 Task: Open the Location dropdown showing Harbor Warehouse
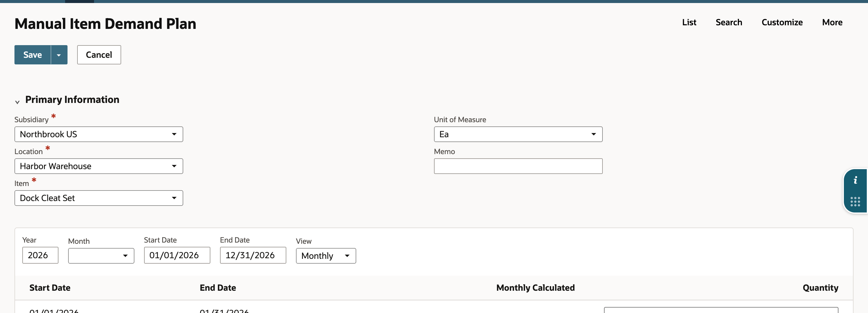[x=99, y=166]
